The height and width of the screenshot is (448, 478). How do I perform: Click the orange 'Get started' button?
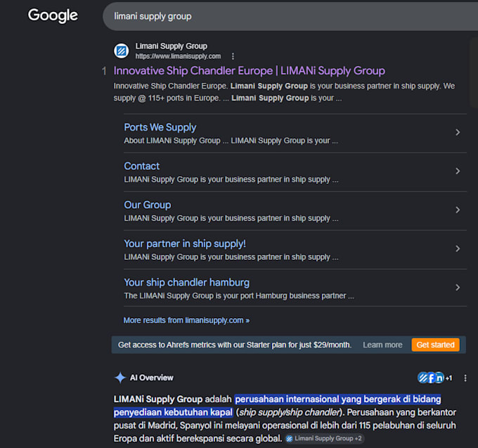pos(435,345)
